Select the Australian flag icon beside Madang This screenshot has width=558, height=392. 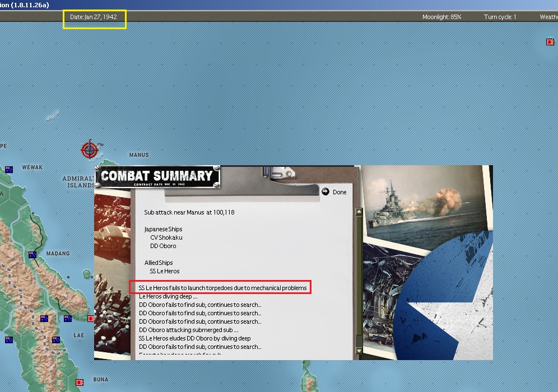pyautogui.click(x=32, y=255)
